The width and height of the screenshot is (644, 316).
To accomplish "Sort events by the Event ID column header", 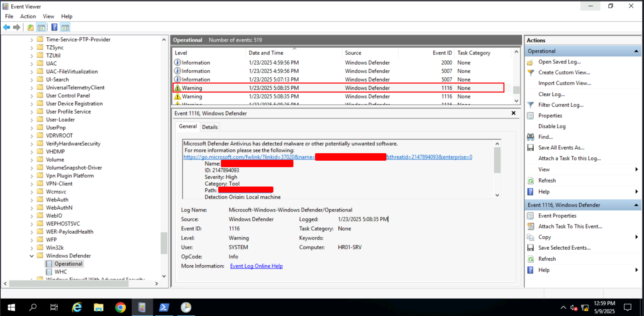I will [x=426, y=53].
